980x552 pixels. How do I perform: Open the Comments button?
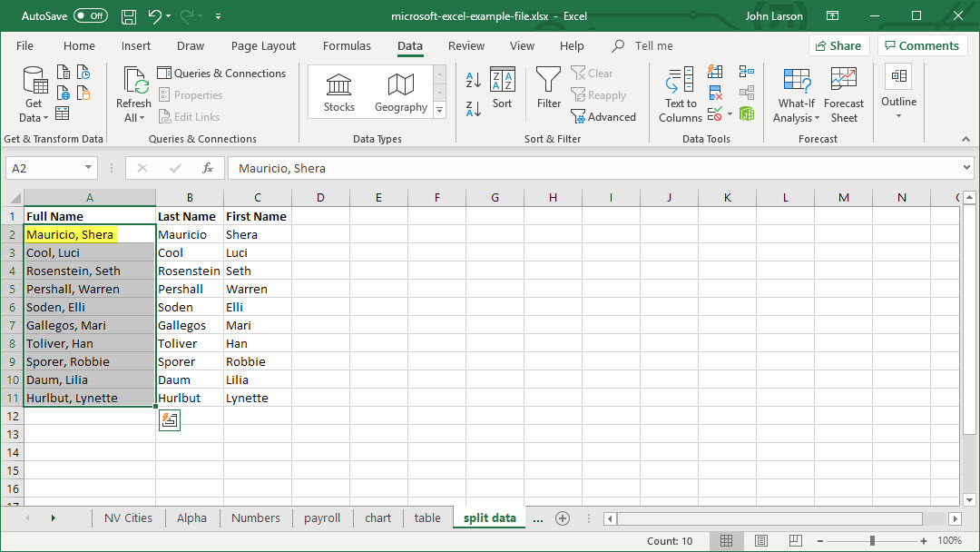point(921,46)
